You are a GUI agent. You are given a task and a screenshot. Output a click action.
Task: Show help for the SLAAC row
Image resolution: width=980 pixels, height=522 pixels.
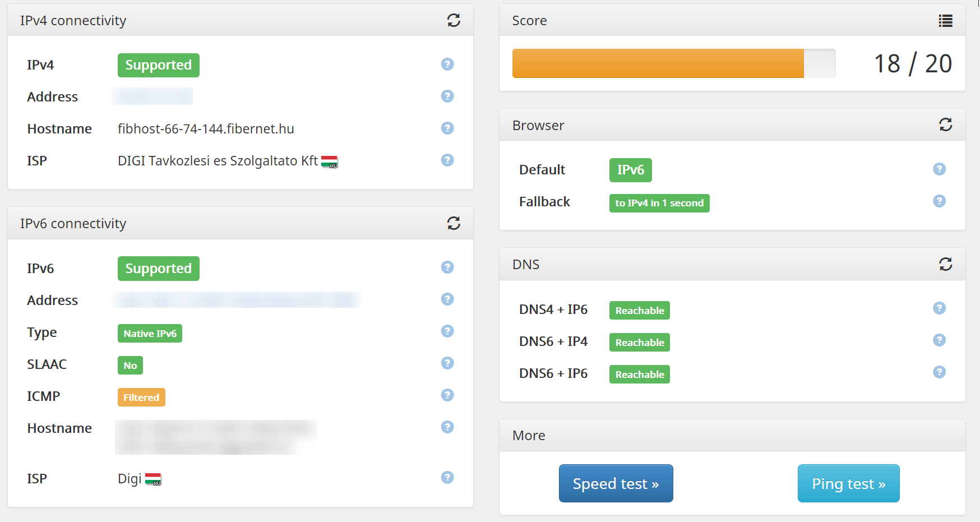click(447, 363)
